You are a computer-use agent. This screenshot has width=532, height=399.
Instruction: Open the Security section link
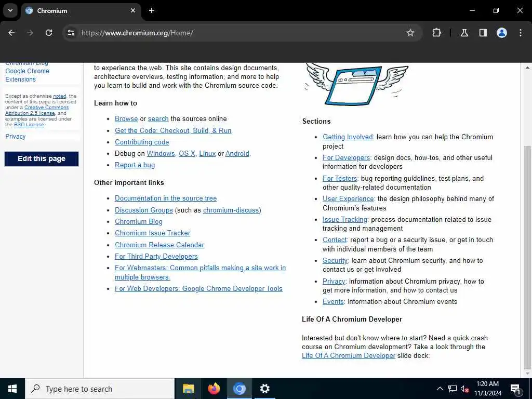[x=335, y=261]
